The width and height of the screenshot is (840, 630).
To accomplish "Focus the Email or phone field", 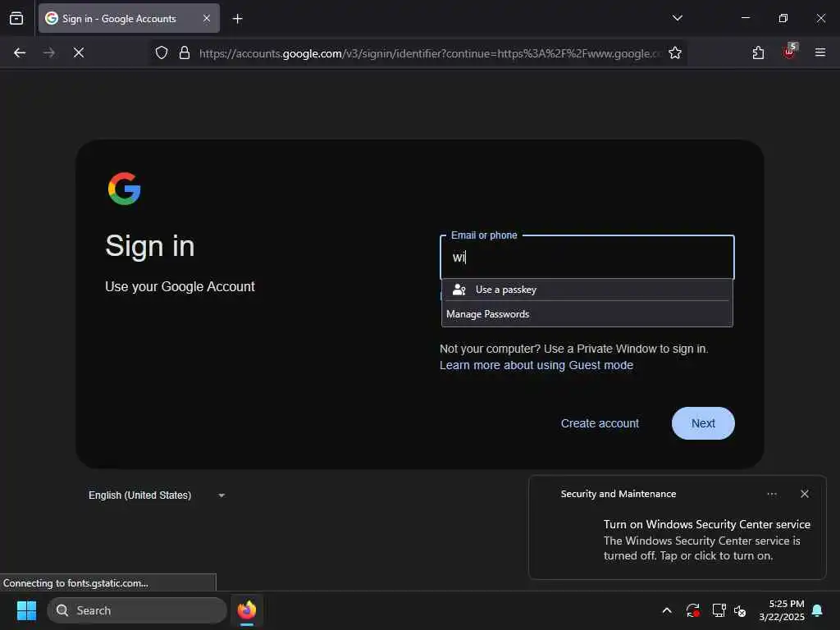I will 587,257.
